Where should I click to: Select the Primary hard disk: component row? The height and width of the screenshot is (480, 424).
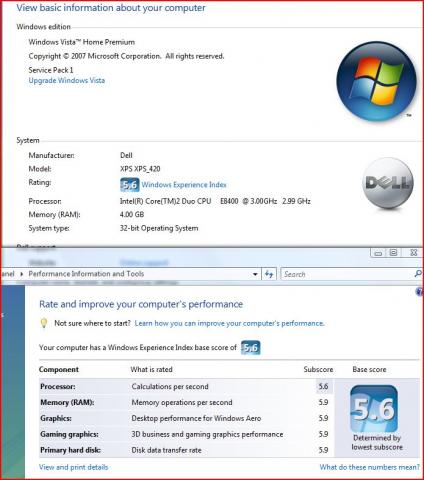[x=187, y=450]
